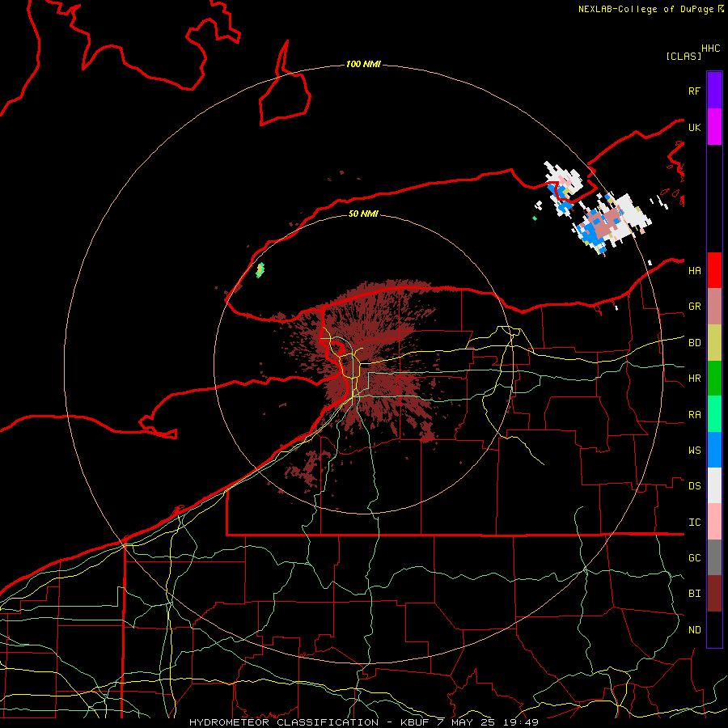Click the 'HYDROMETEOR CLASSIFICATION - KBUF' title text
Viewport: 728px width, 728px height.
click(x=309, y=722)
